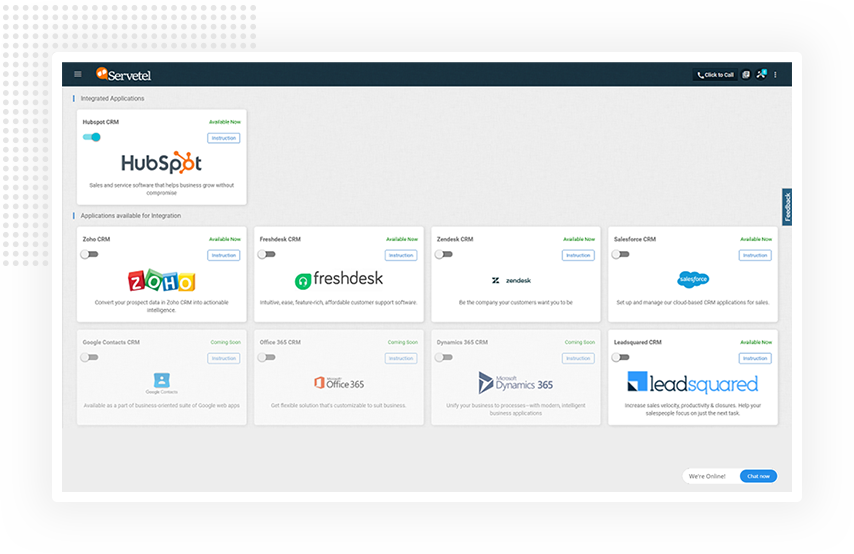Click the Chat now button
The width and height of the screenshot is (854, 554).
[x=758, y=476]
